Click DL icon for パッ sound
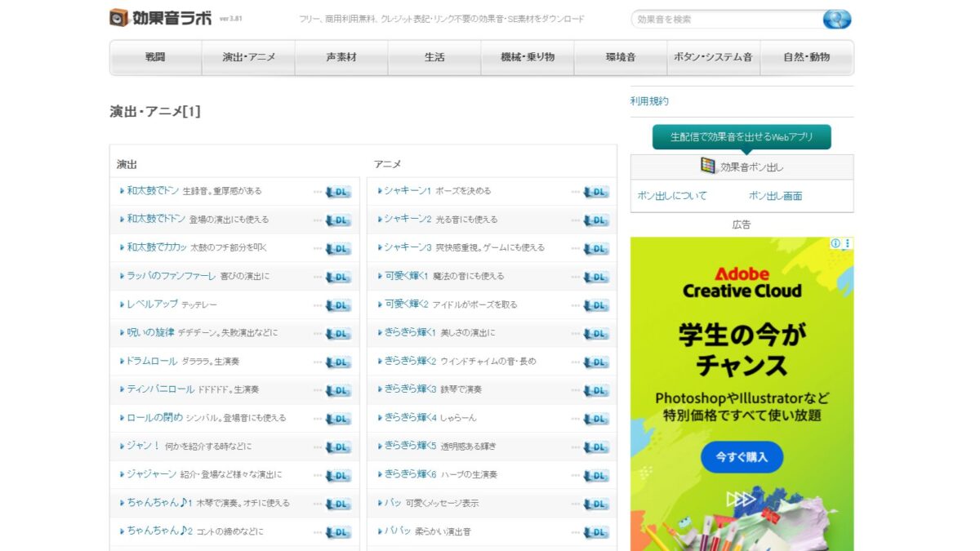This screenshot has height=551, width=980. pos(596,504)
